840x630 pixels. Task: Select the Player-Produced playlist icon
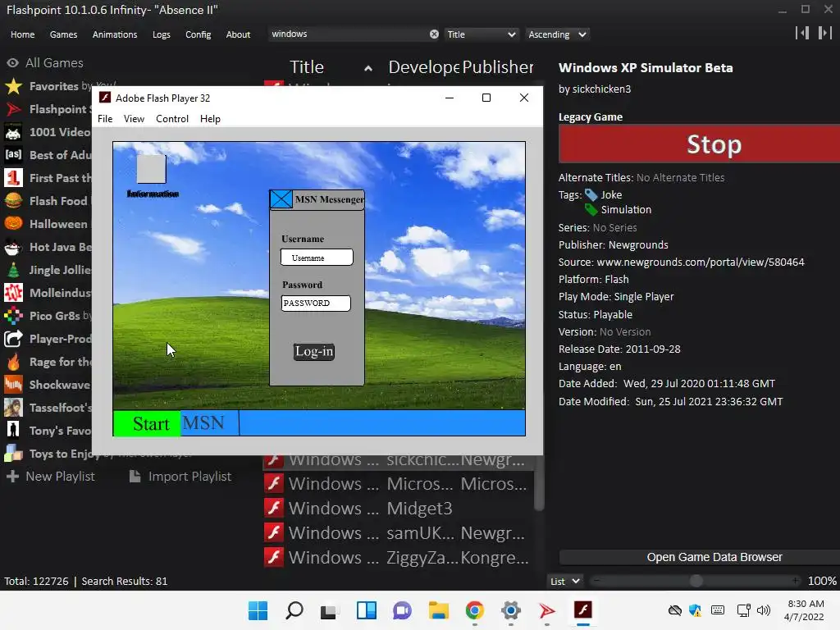pos(13,339)
